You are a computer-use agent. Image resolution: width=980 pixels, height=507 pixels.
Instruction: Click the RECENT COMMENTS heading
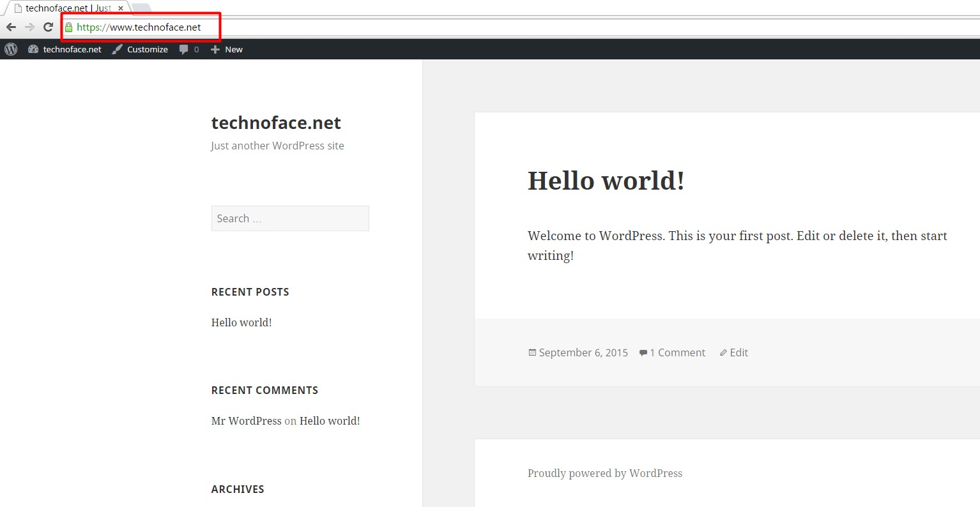264,390
